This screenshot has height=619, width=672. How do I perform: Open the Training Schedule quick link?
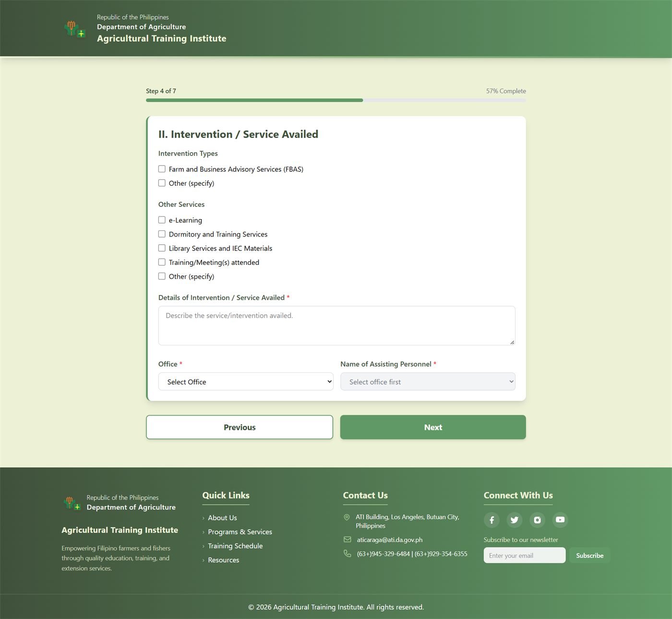[235, 546]
